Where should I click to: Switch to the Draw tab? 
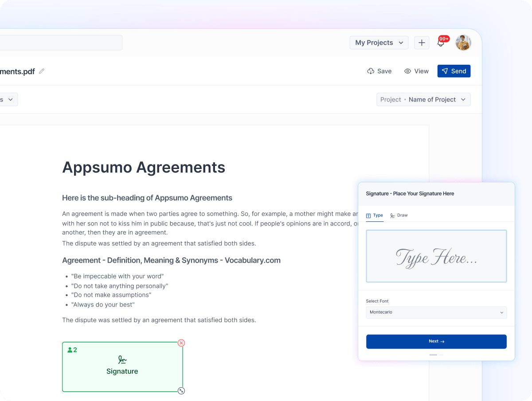399,216
